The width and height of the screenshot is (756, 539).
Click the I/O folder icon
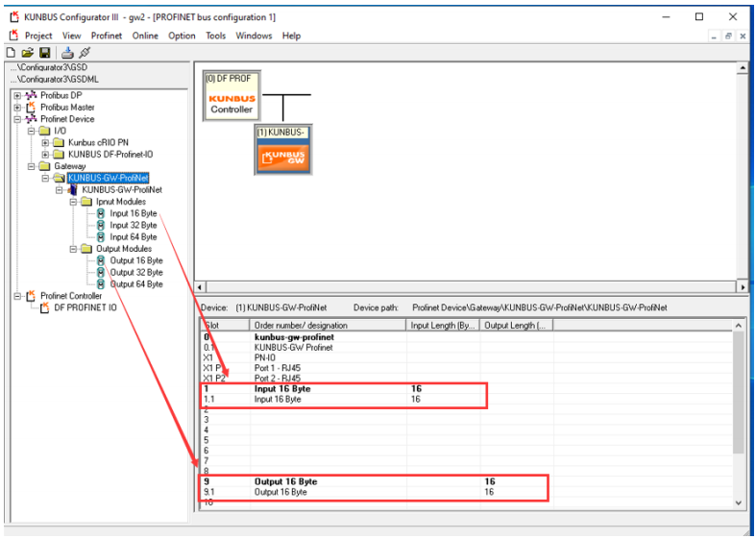point(44,131)
